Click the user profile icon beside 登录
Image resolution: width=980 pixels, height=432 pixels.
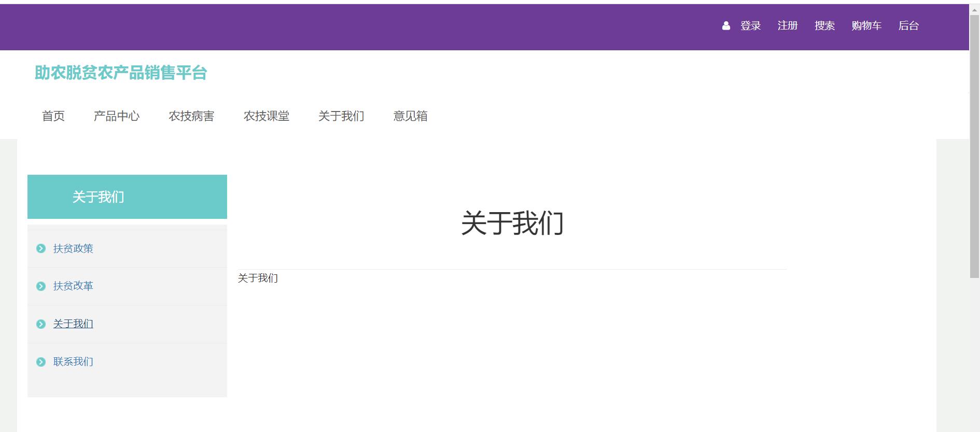[726, 25]
